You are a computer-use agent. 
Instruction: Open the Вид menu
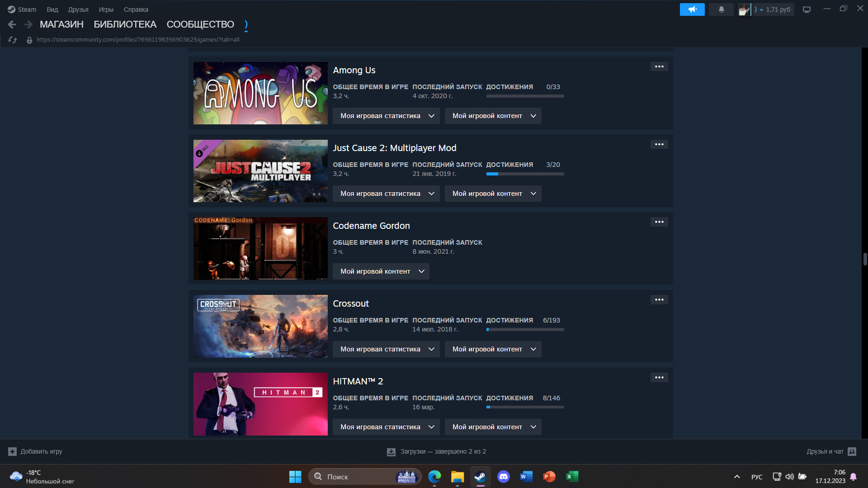pos(52,9)
